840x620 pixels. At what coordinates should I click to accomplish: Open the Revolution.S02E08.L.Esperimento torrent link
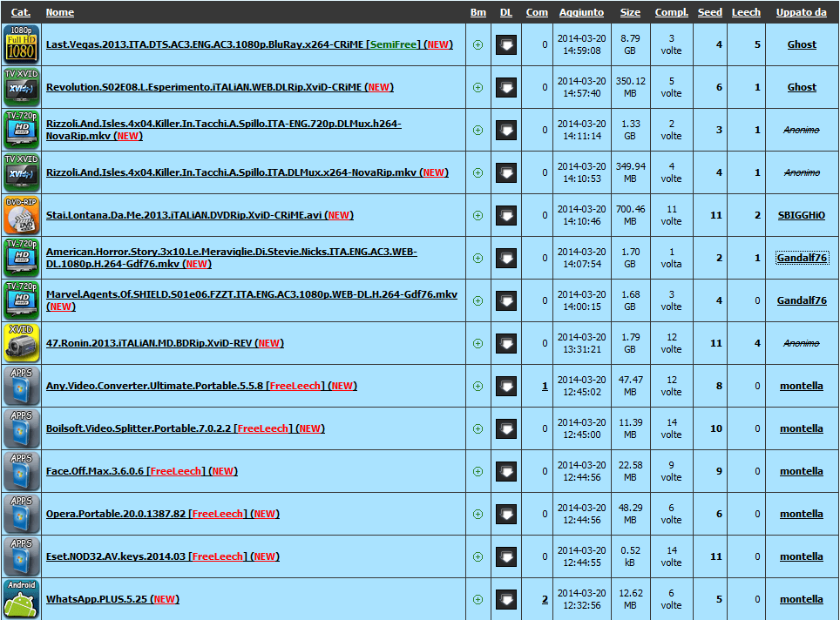[x=220, y=87]
